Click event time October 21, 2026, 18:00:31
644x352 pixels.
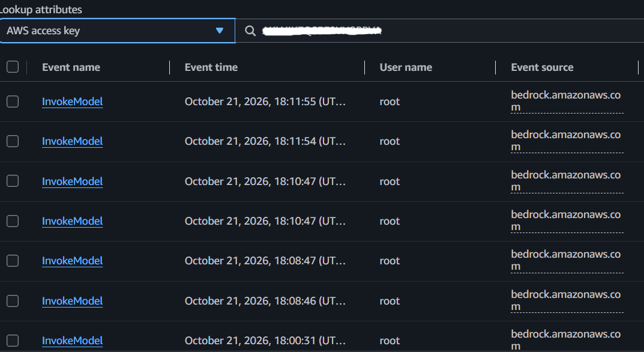(x=265, y=341)
